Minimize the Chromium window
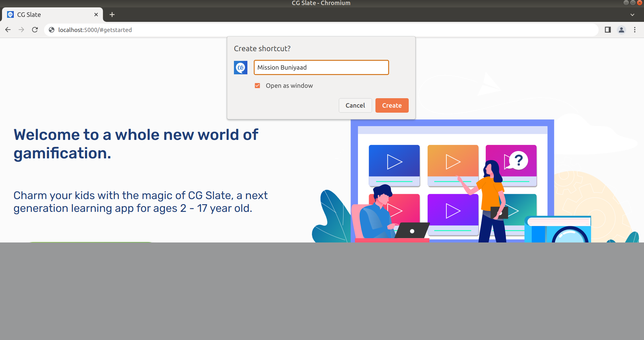 click(x=626, y=3)
